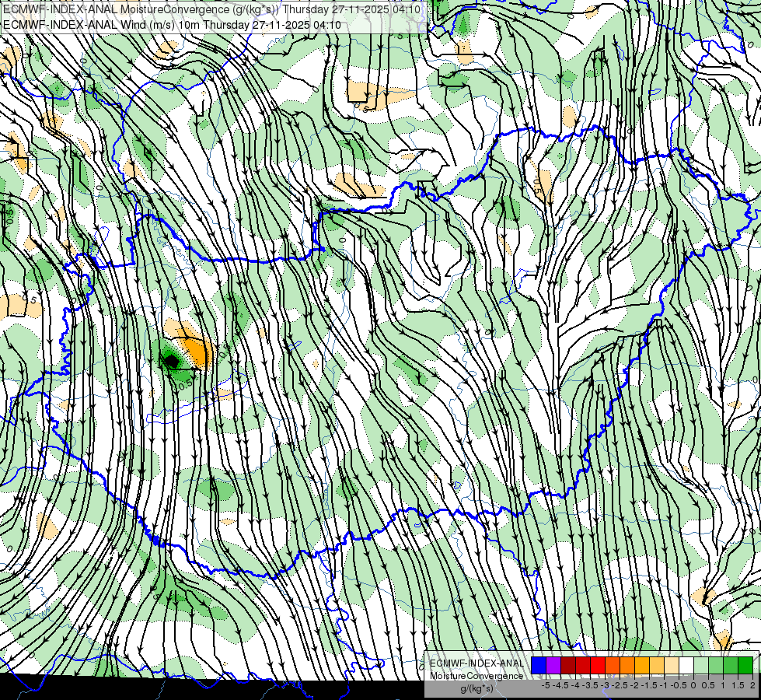Select the light orange swatch between -1.5 and -1
The height and width of the screenshot is (700, 761).
[x=657, y=666]
